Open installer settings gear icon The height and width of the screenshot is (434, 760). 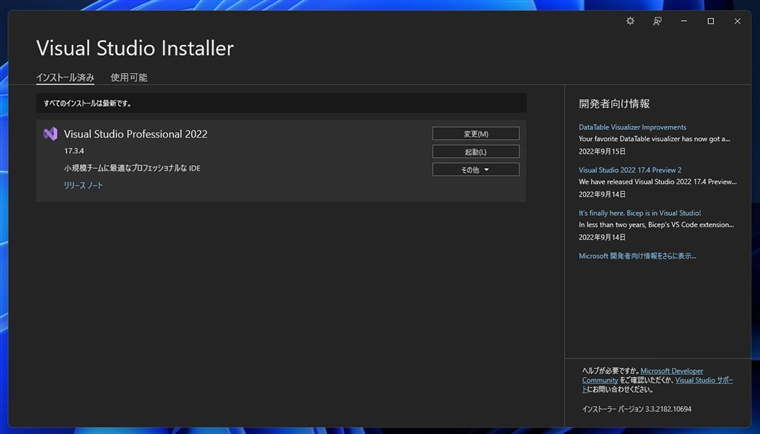click(630, 21)
